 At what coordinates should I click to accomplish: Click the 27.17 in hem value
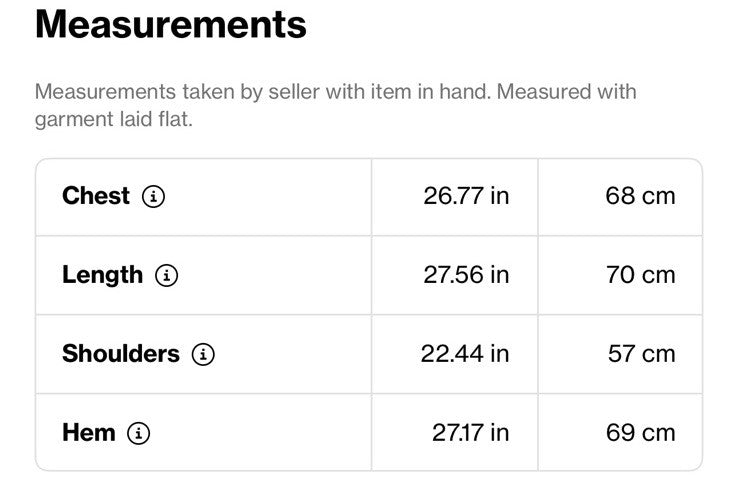pos(471,433)
